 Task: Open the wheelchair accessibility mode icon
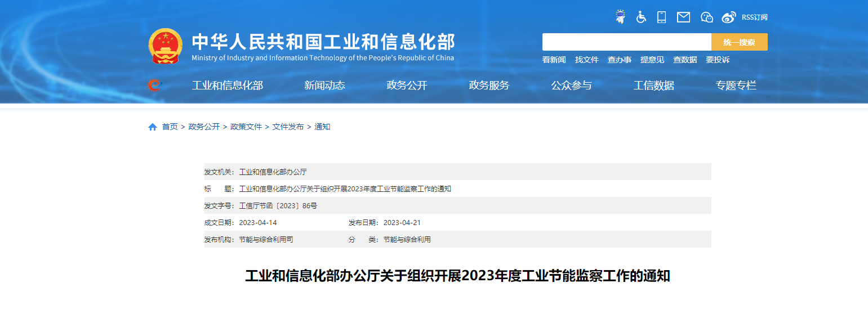(641, 17)
